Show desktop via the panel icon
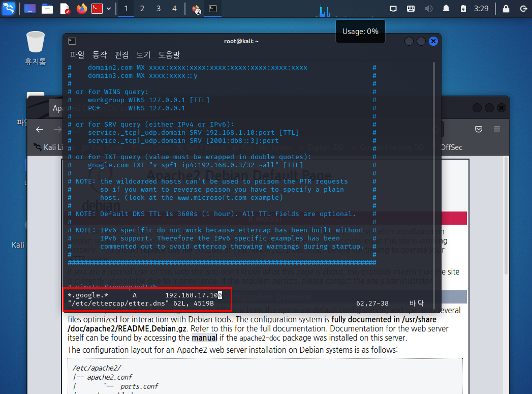Viewport: 532px width, 394px height. pos(30,9)
